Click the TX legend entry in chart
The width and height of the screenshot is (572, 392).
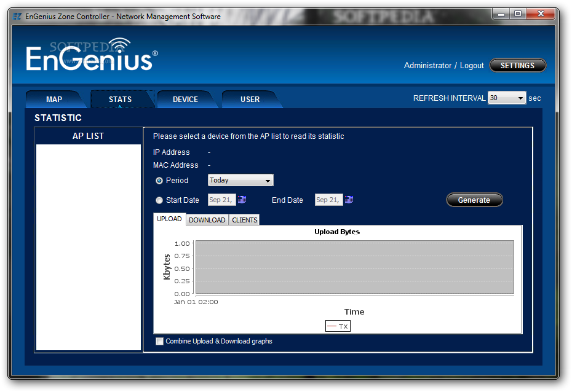click(338, 326)
